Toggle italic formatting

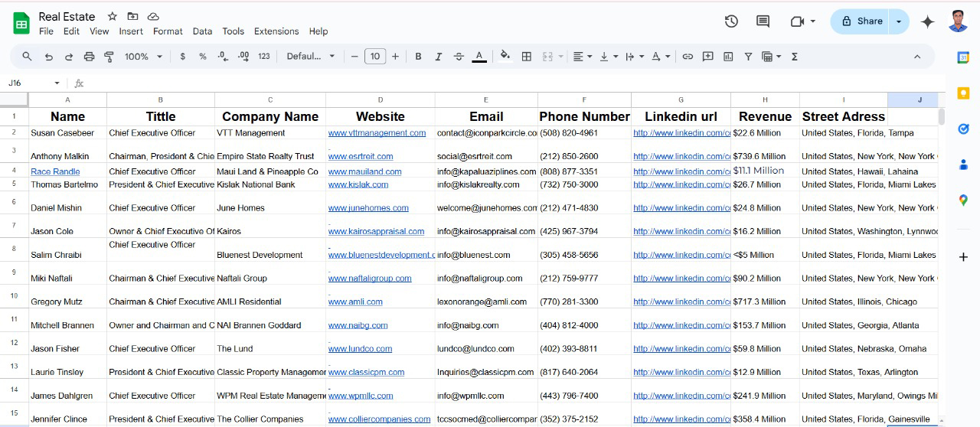coord(439,57)
